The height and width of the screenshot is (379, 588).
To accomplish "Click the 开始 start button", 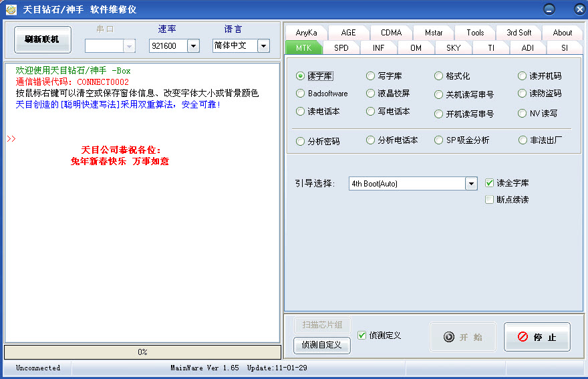I will pyautogui.click(x=463, y=337).
